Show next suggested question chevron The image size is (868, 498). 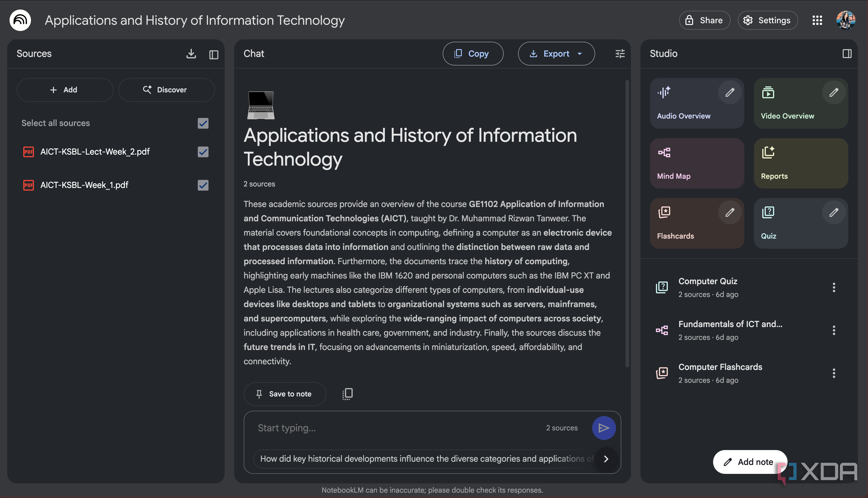click(606, 459)
